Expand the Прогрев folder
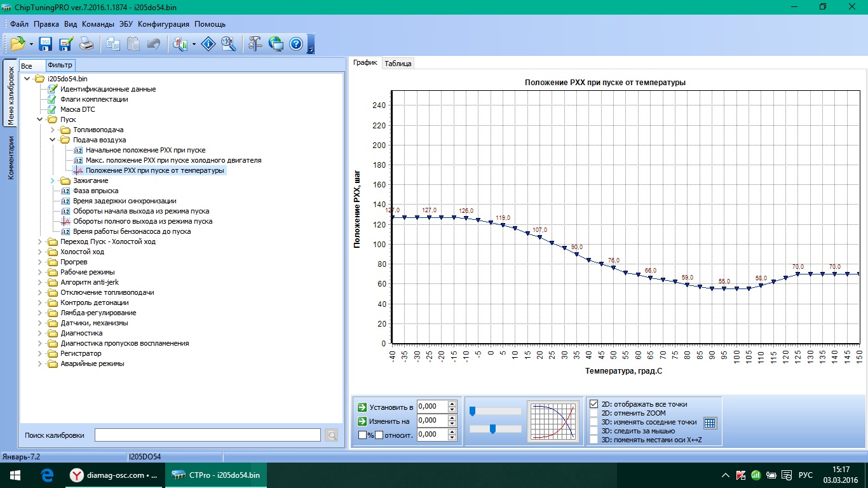The height and width of the screenshot is (488, 868). coord(40,262)
